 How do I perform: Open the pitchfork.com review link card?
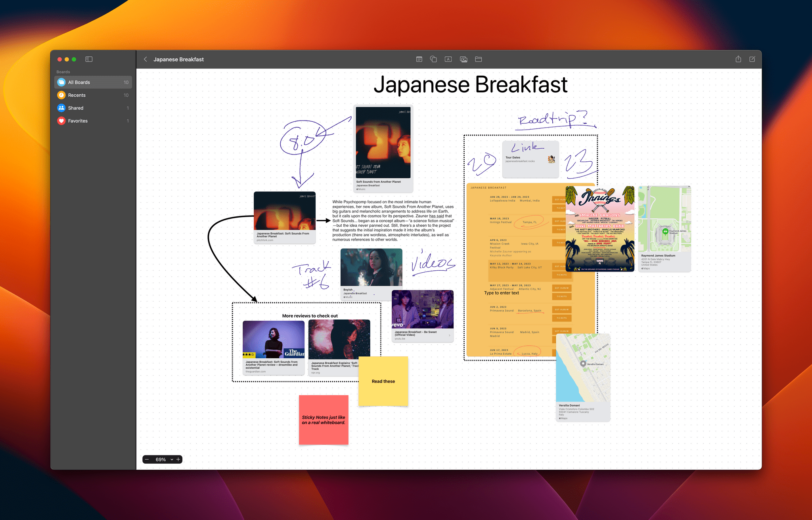[285, 218]
